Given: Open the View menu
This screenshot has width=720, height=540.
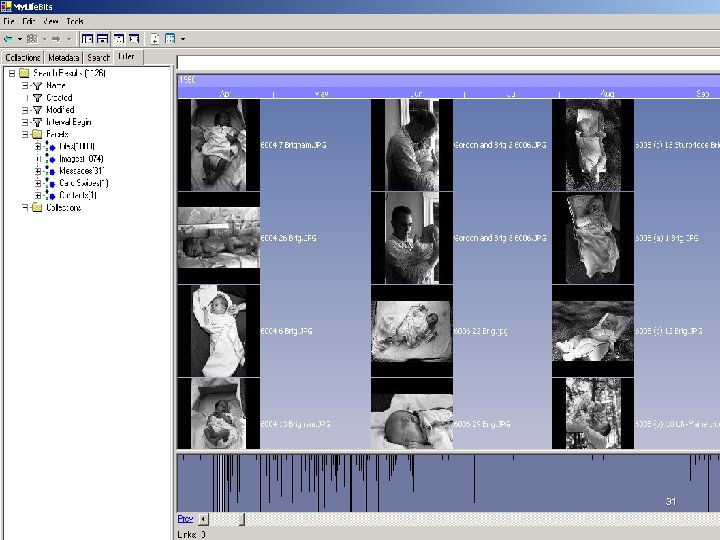Looking at the screenshot, I should 51,22.
